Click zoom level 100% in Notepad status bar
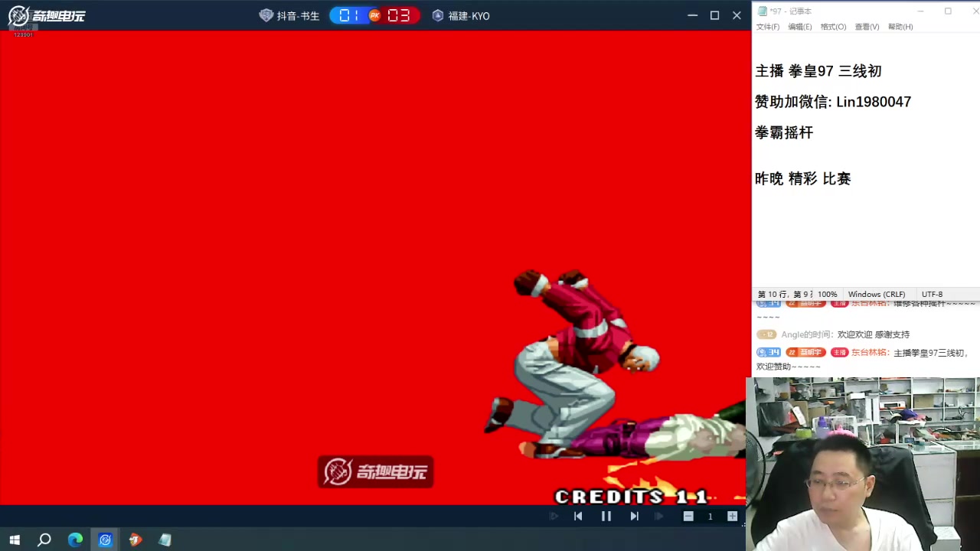Image resolution: width=980 pixels, height=551 pixels. 827,295
